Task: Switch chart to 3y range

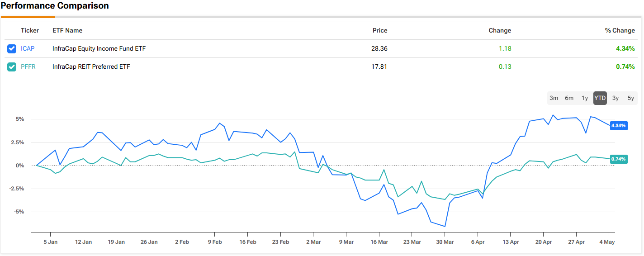Action: 616,98
